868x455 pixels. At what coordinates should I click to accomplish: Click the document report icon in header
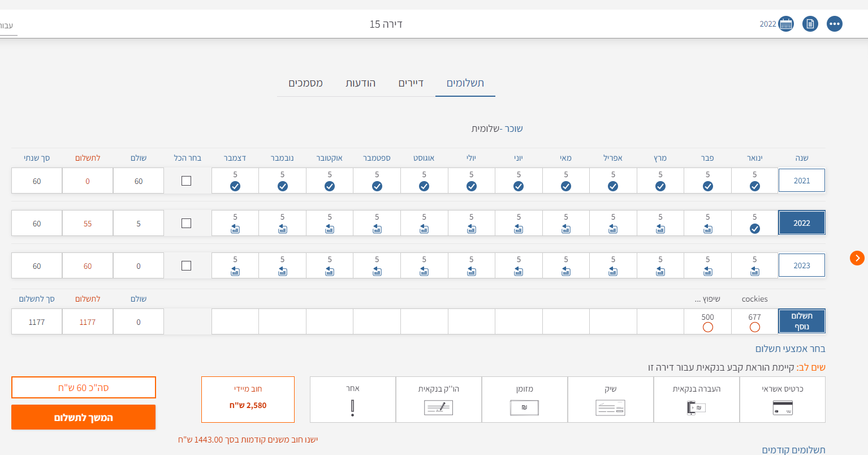[810, 24]
